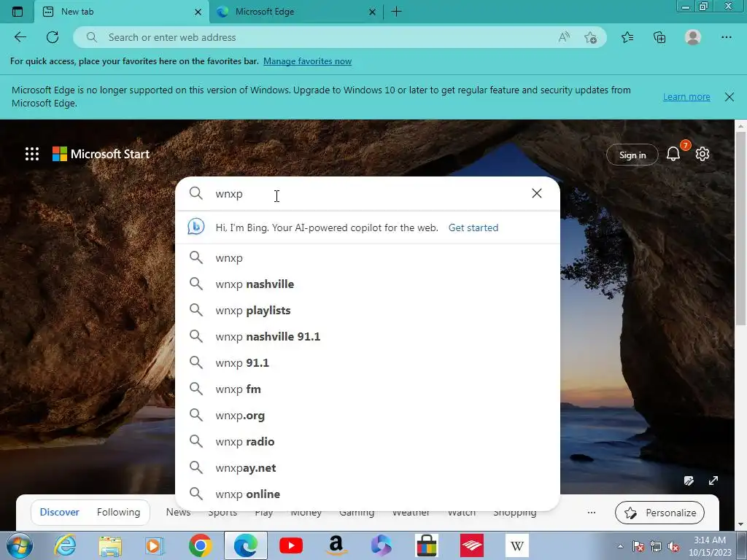Viewport: 747px width, 560px height.
Task: Open YouTube from the taskbar
Action: 290,545
